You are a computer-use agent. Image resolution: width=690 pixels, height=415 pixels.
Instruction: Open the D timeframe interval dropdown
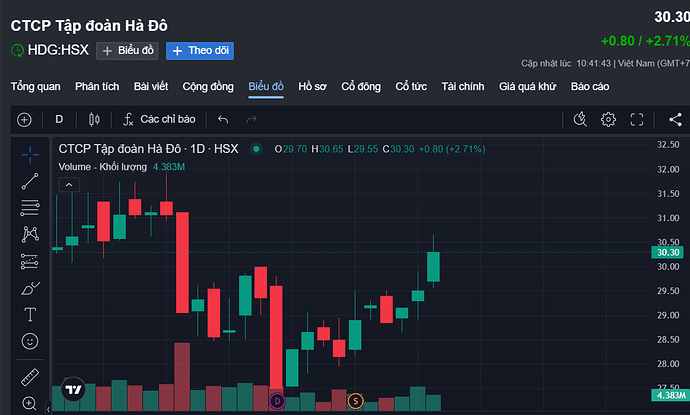pyautogui.click(x=59, y=120)
